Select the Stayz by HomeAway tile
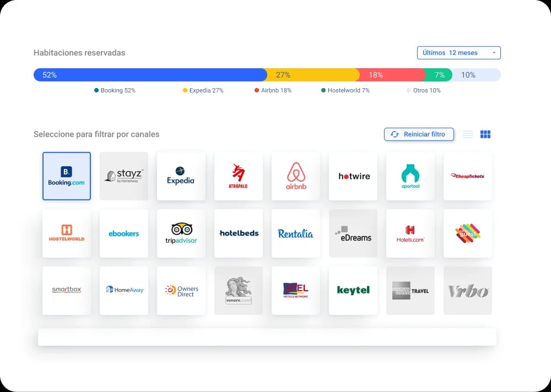This screenshot has height=392, width=551. (x=123, y=176)
